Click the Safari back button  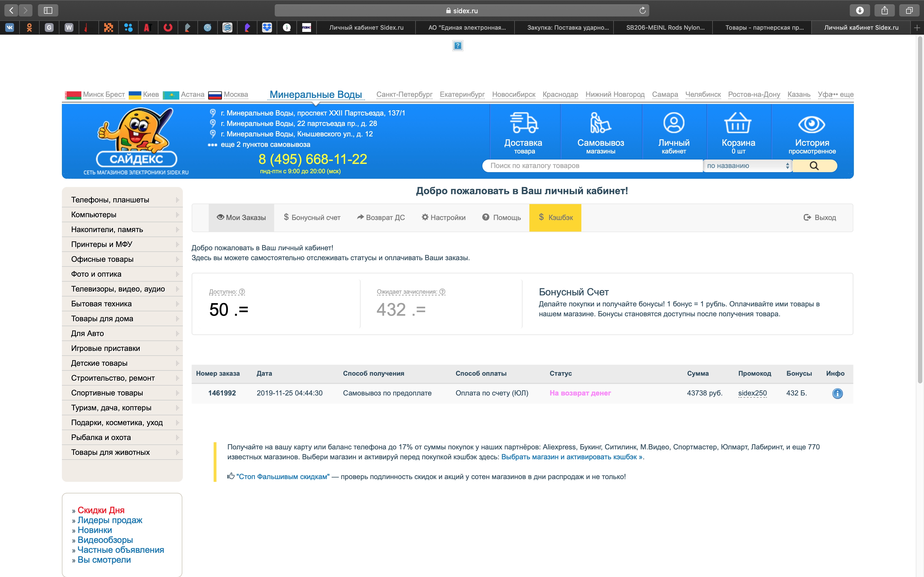[x=12, y=10]
